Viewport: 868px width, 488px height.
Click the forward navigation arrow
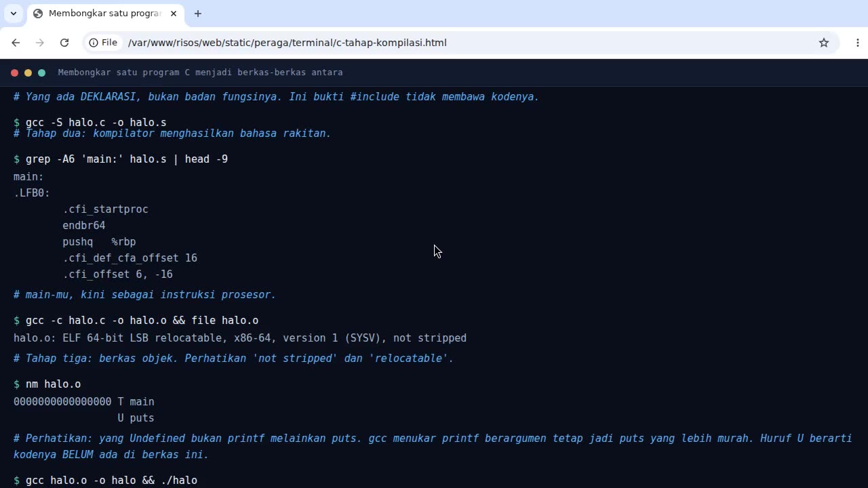pyautogui.click(x=40, y=43)
